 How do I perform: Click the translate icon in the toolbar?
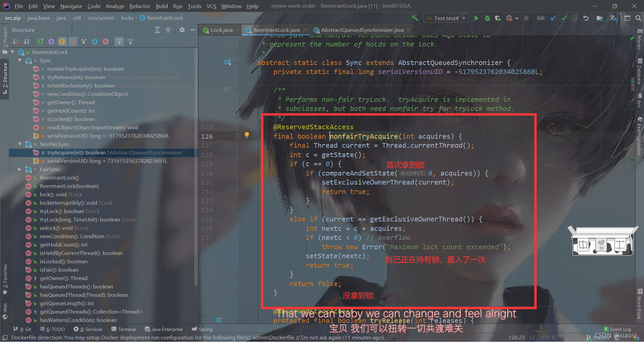click(x=613, y=18)
